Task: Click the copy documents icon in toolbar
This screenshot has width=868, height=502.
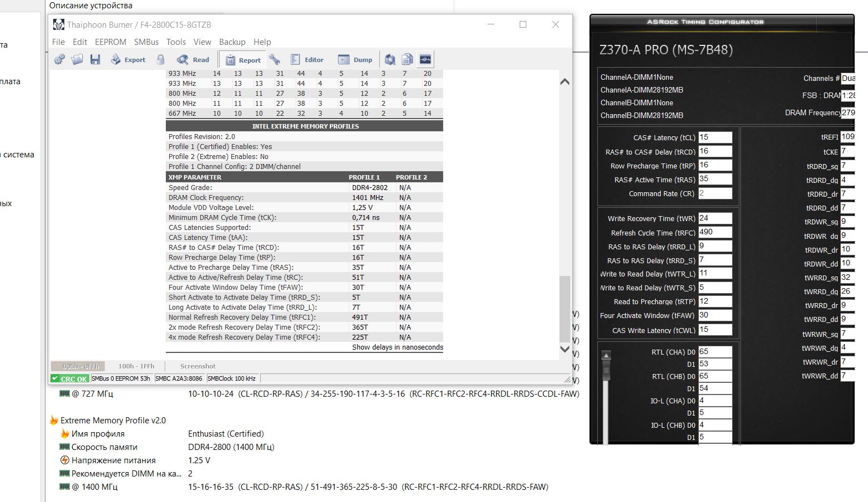Action: pyautogui.click(x=408, y=59)
